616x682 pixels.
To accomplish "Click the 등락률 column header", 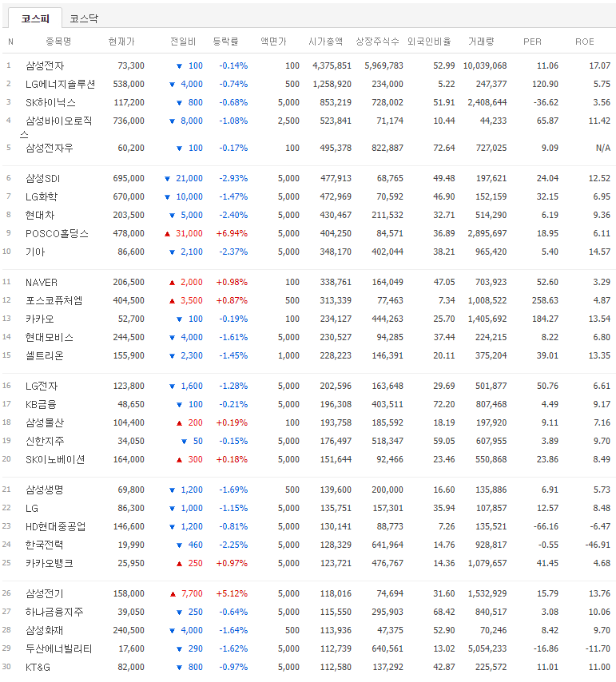I will tap(225, 42).
